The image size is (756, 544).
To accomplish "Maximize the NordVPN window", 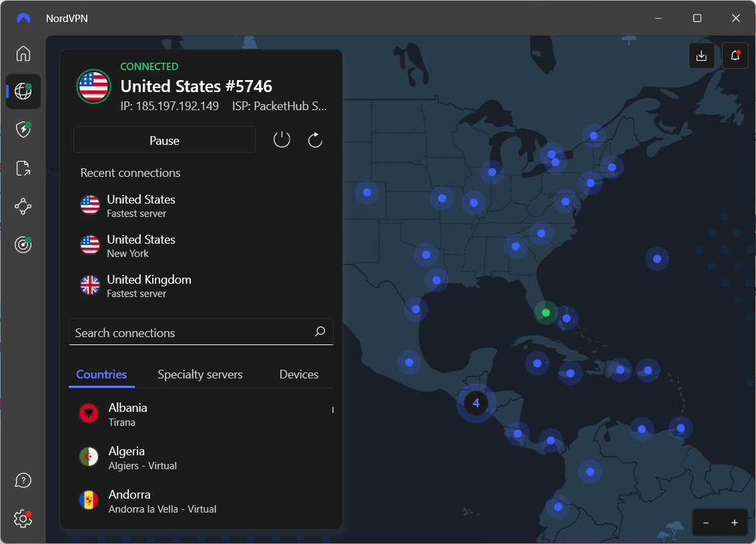I will 697,18.
